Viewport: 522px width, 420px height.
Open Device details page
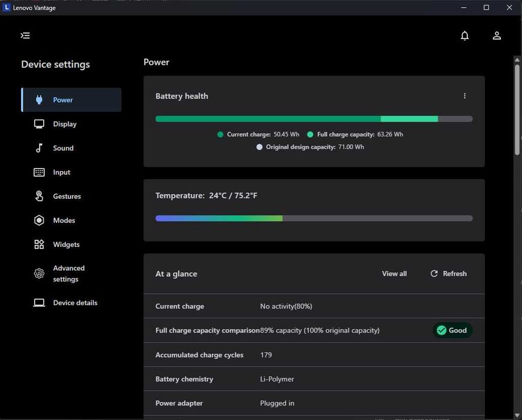click(x=75, y=303)
